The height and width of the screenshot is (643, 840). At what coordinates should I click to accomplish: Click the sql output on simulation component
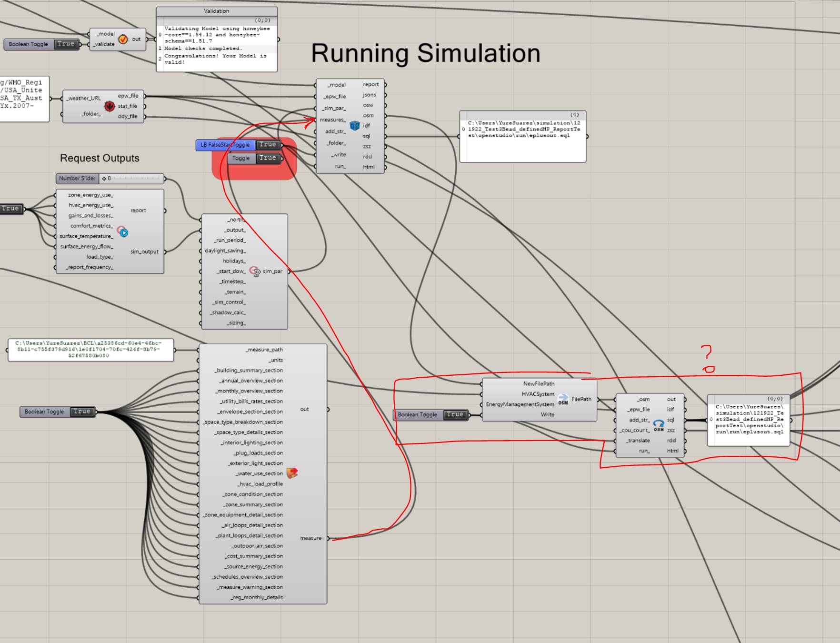pyautogui.click(x=367, y=136)
